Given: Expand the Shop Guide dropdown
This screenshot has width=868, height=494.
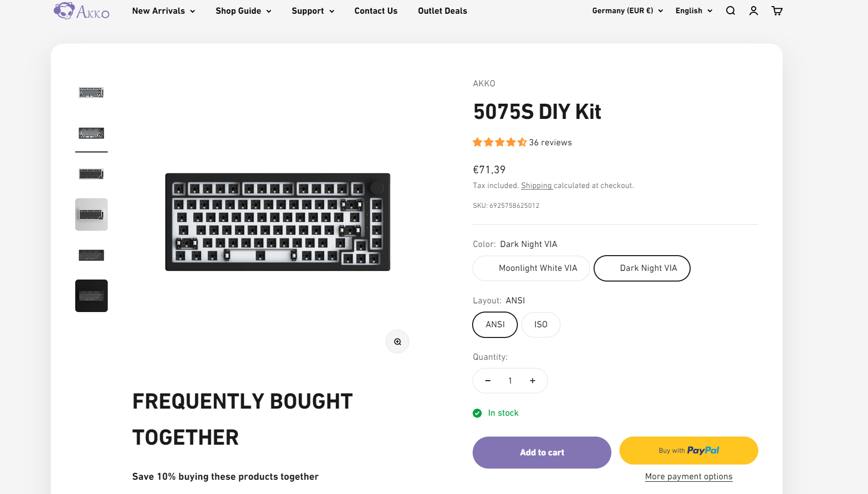Looking at the screenshot, I should pos(243,11).
